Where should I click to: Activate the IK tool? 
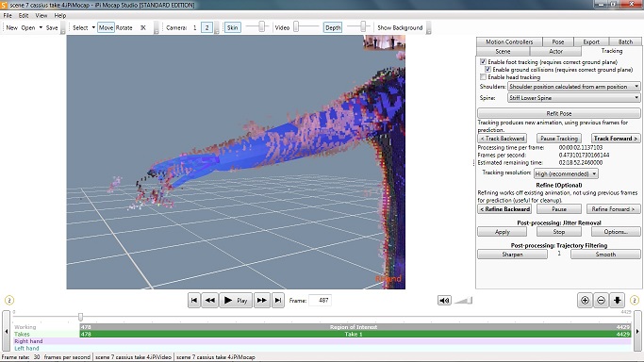click(x=143, y=27)
